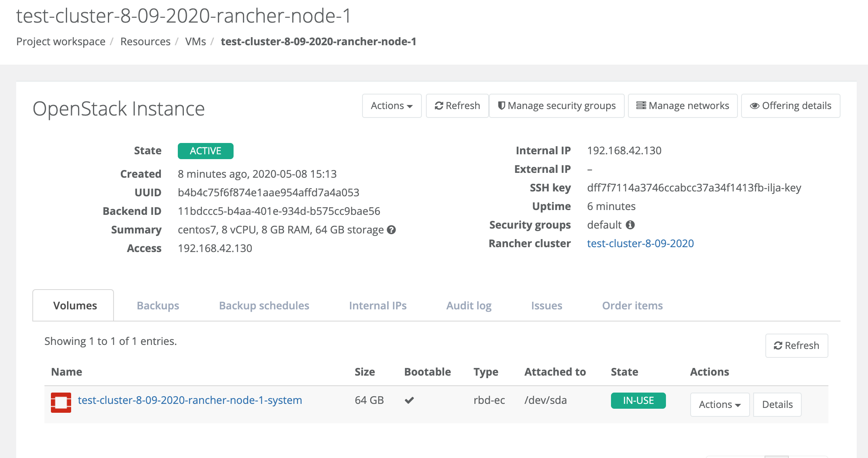Open Manage networks
The height and width of the screenshot is (458, 868).
[683, 106]
